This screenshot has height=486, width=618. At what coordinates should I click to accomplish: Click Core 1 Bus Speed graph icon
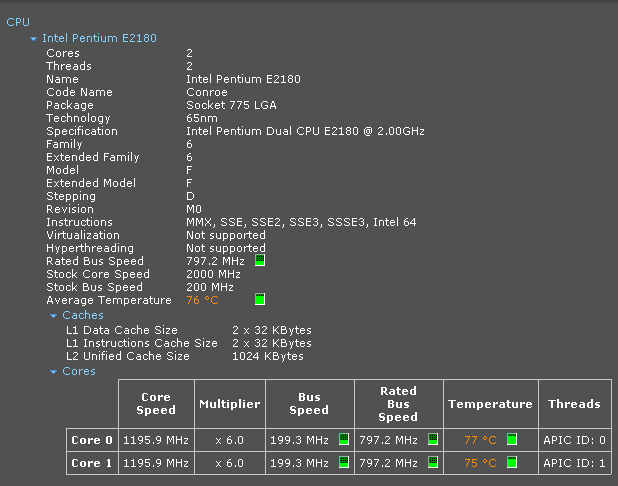pyautogui.click(x=344, y=462)
